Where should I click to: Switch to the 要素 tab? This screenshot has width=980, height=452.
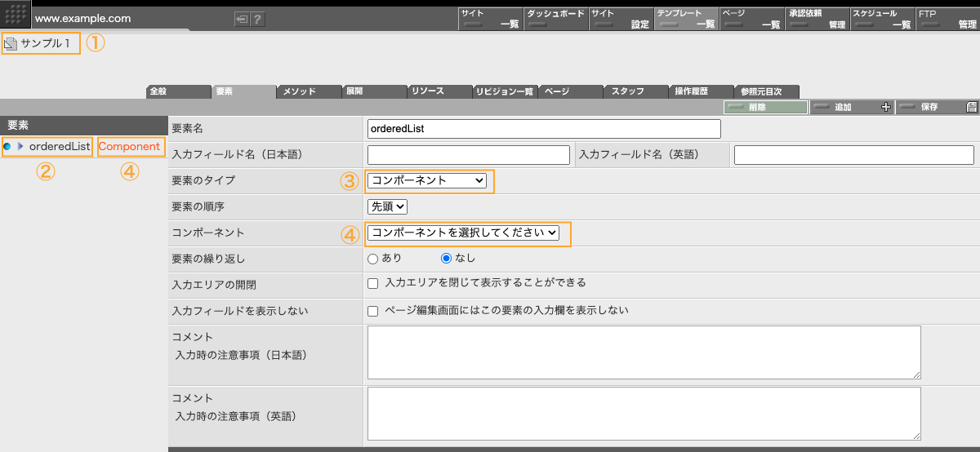pos(243,91)
